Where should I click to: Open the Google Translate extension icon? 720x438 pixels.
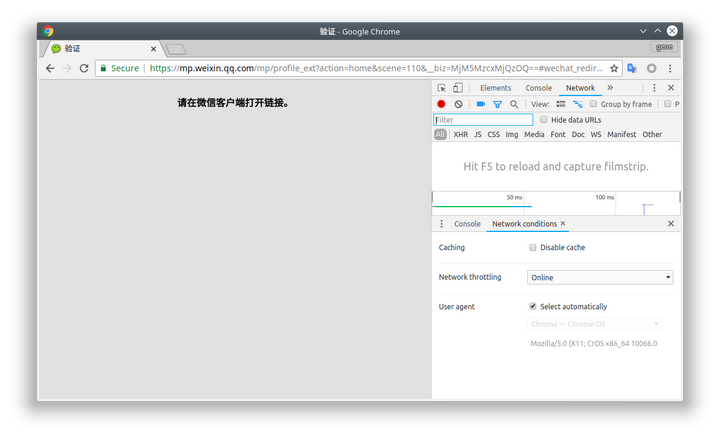632,68
